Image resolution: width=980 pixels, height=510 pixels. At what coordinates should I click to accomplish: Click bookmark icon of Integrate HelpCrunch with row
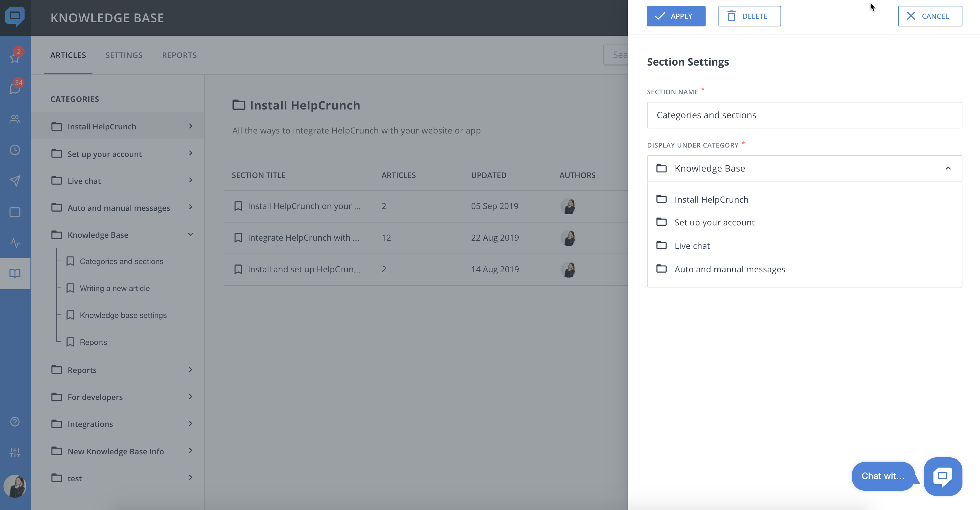(238, 237)
